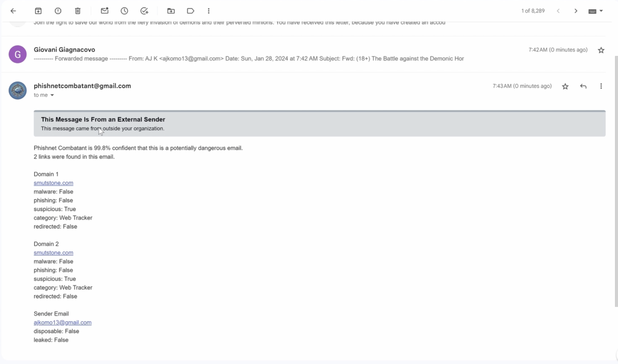Go back to inbox arrow
The image size is (618, 364).
13,11
